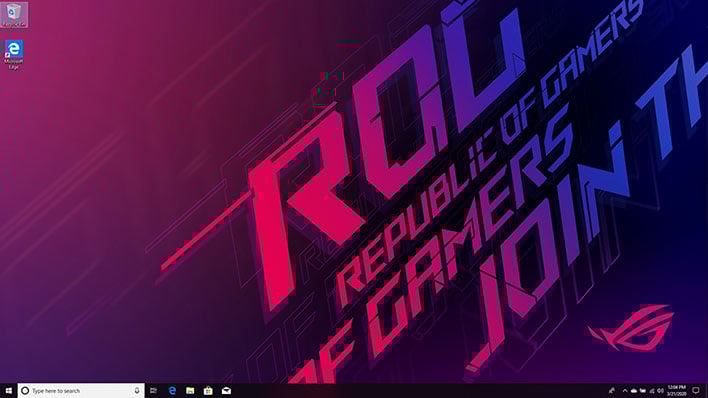Focus the 'Type here to search' field

81,391
